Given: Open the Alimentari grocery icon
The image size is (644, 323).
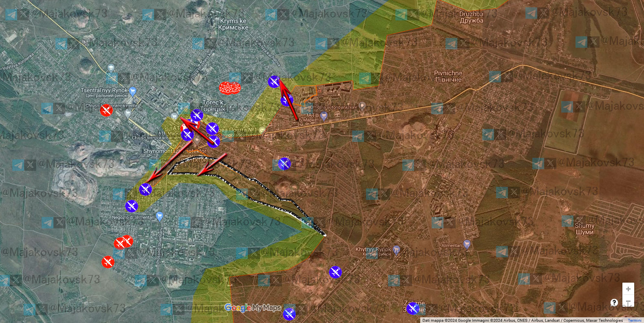Looking at the screenshot, I should coord(467,245).
